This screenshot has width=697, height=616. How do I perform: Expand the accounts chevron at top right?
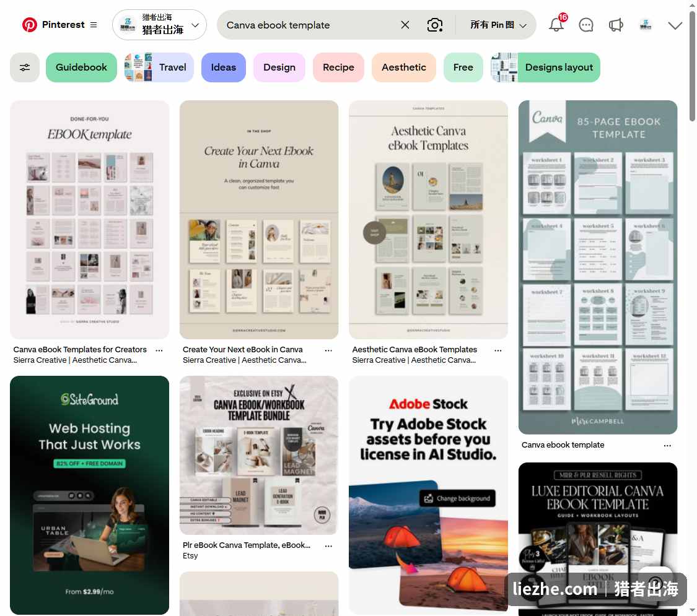tap(675, 25)
